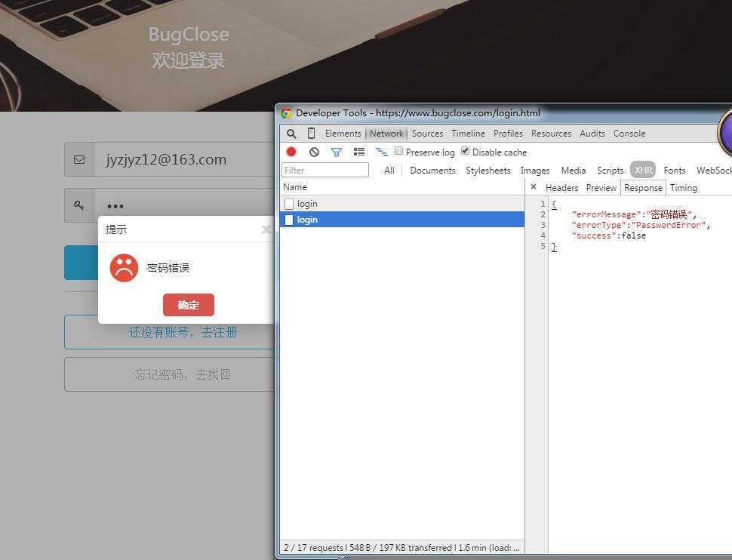Screen dimensions: 732x560
Task: Click the password key icon
Action: [79, 205]
